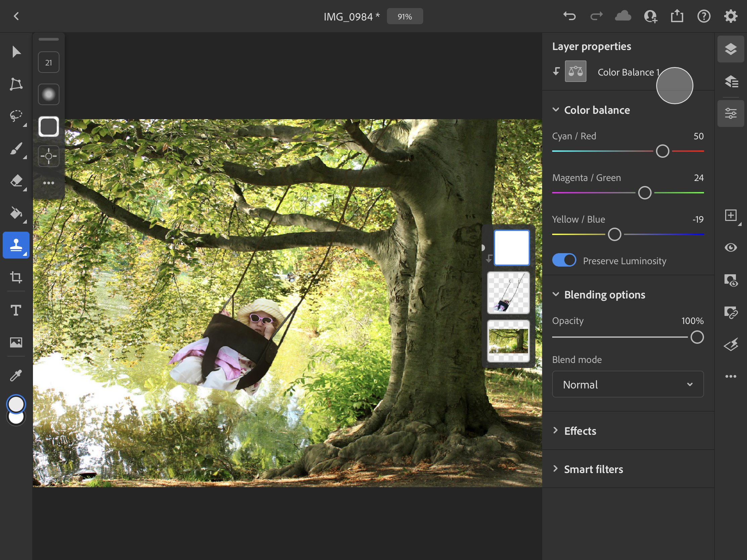The image size is (747, 560).
Task: Open the clipping mask icon
Action: tap(731, 313)
